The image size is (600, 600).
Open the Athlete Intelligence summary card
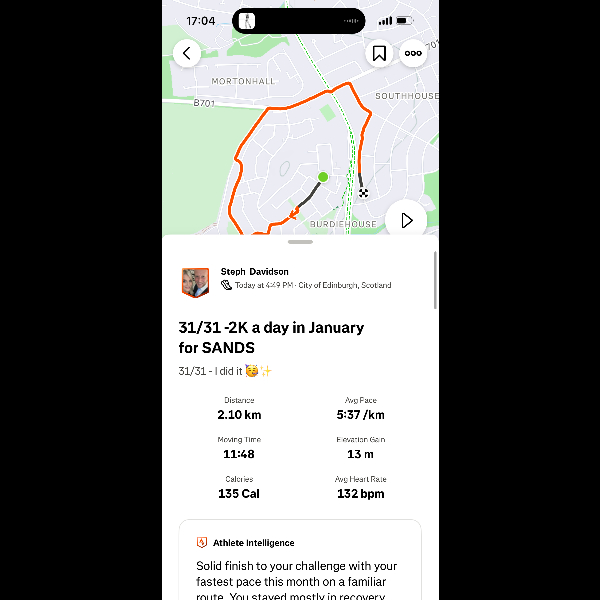[300, 559]
